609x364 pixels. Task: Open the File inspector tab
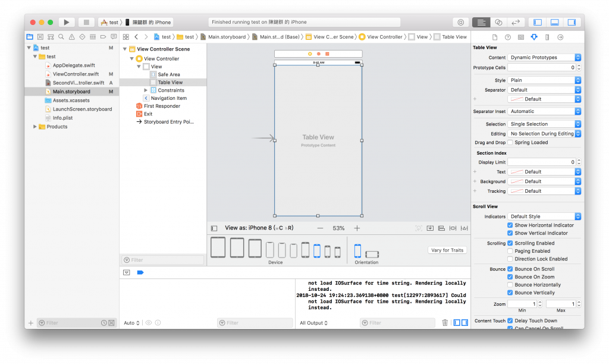point(495,37)
